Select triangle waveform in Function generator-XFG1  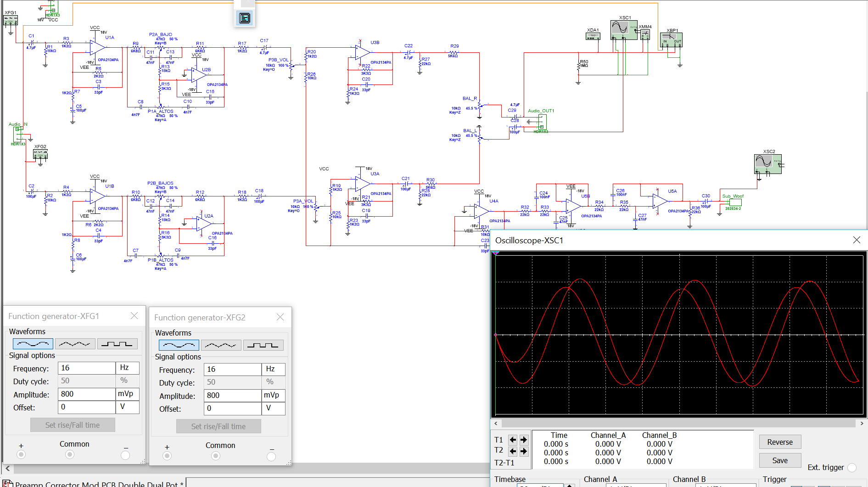(75, 344)
